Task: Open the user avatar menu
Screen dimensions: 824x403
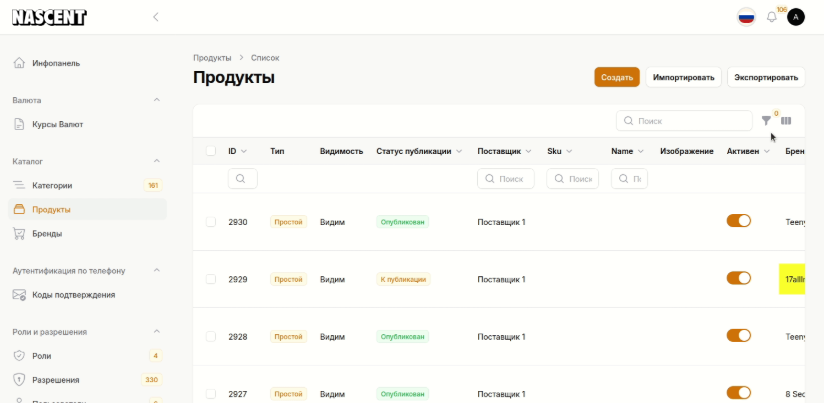Action: (796, 17)
